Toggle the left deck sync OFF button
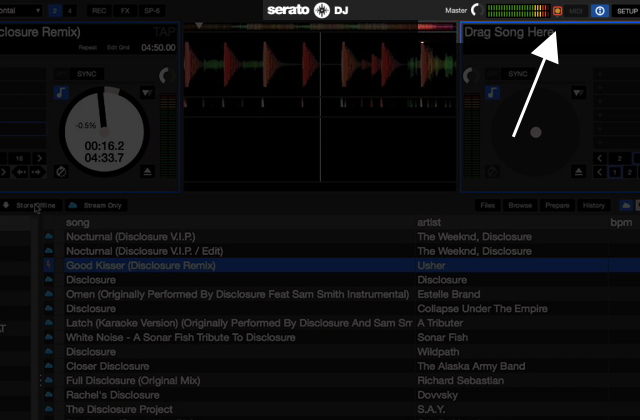The height and width of the screenshot is (420, 640). click(61, 74)
